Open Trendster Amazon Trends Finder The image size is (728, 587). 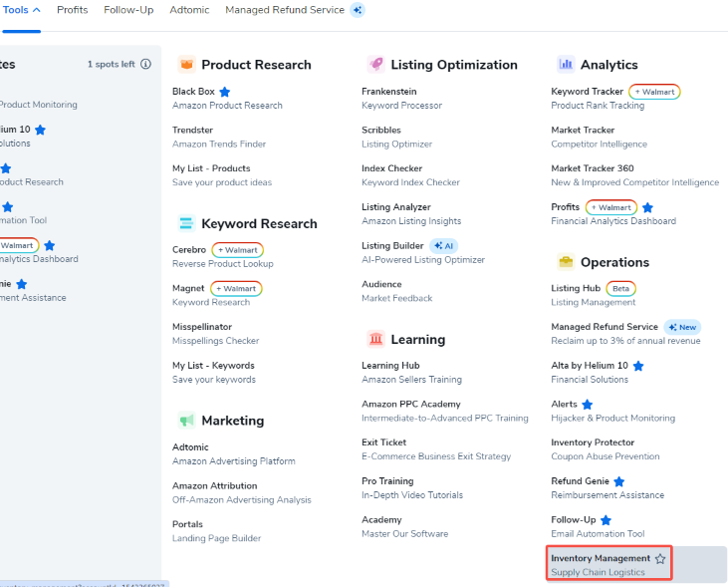(x=219, y=137)
